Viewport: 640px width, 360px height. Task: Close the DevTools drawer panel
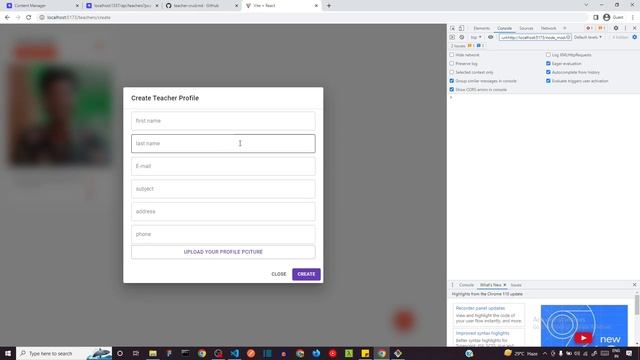[x=634, y=284]
